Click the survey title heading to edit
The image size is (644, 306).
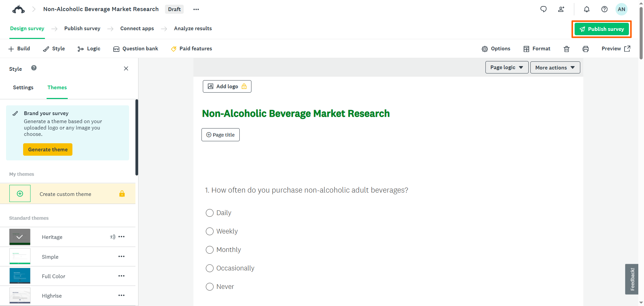(296, 114)
